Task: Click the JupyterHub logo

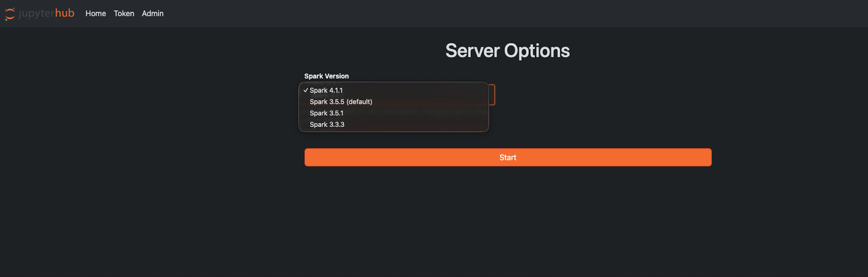Action: [x=39, y=14]
